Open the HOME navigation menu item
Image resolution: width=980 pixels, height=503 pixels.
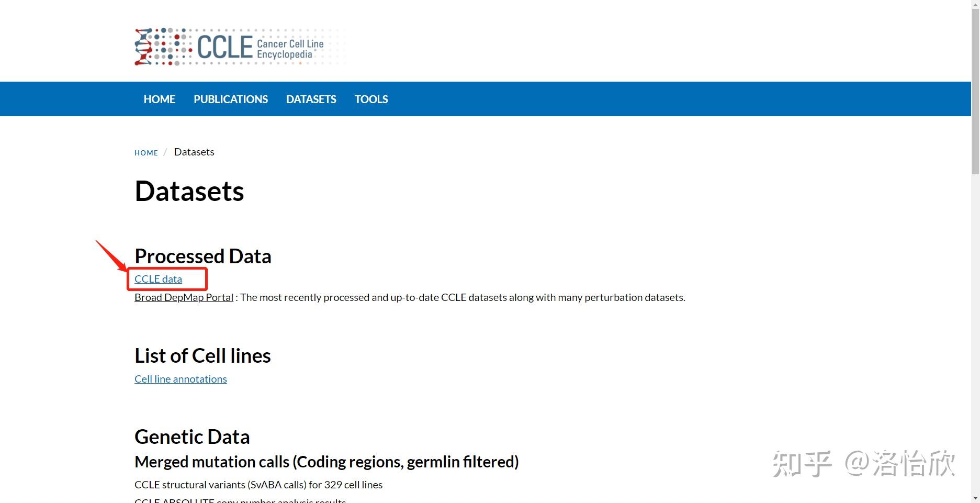click(x=160, y=99)
